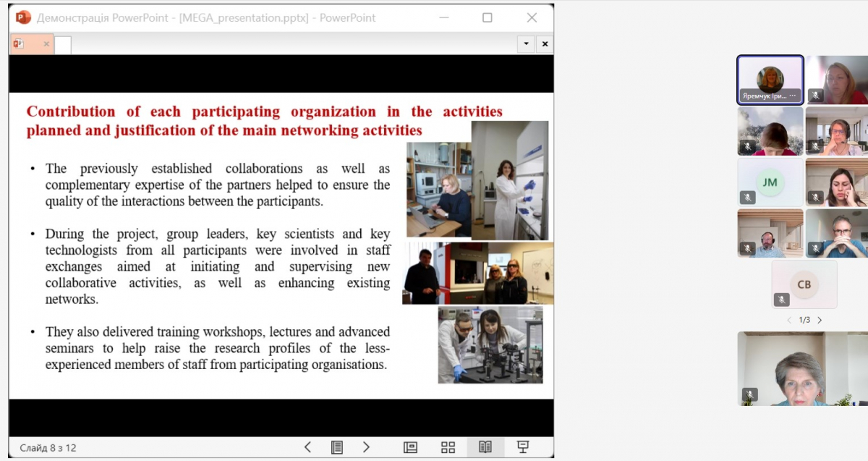
Task: Select the Reading View button
Action: 485,447
